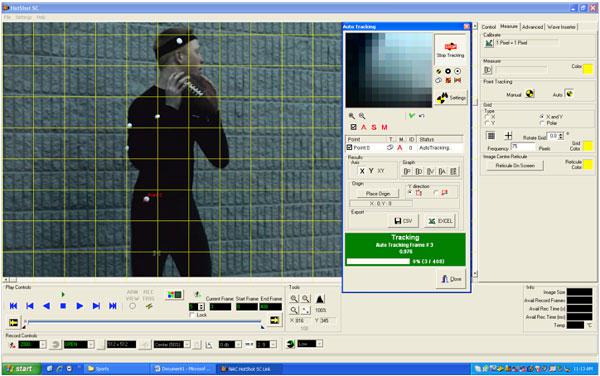Click the green checkmark accept icon
600x376 pixels.
pos(412,116)
